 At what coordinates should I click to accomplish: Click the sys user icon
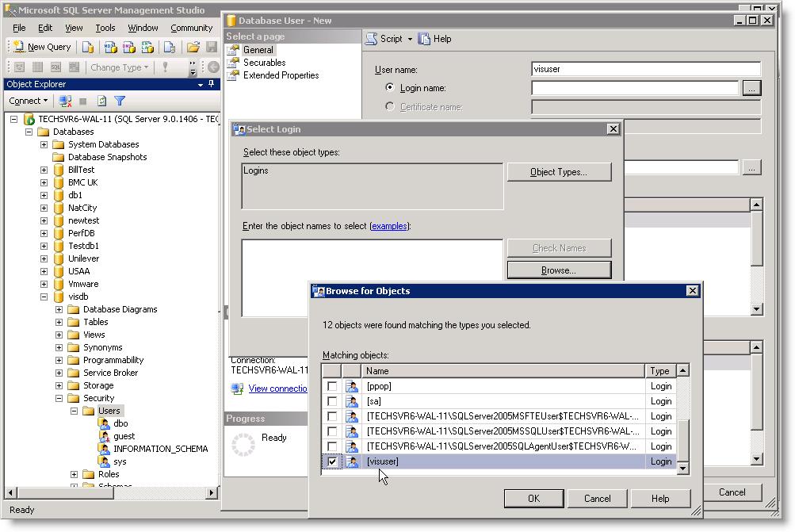(x=105, y=461)
